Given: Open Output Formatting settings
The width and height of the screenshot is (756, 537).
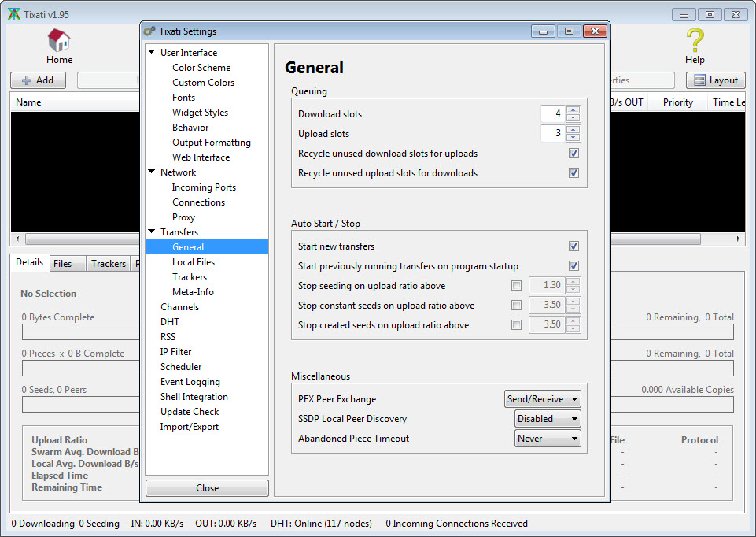Looking at the screenshot, I should [x=211, y=143].
